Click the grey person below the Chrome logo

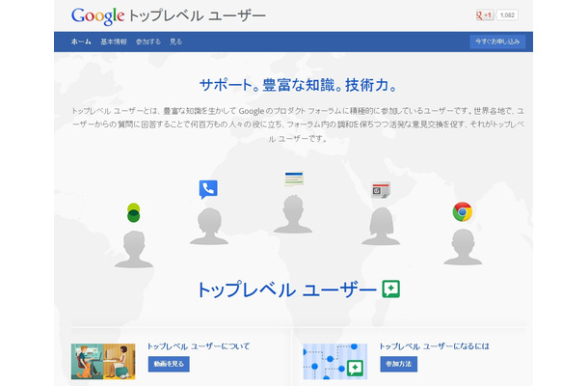coord(463,247)
